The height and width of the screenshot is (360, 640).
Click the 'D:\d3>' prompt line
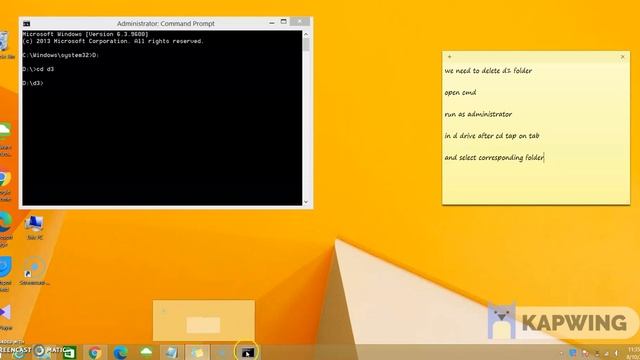click(x=33, y=83)
